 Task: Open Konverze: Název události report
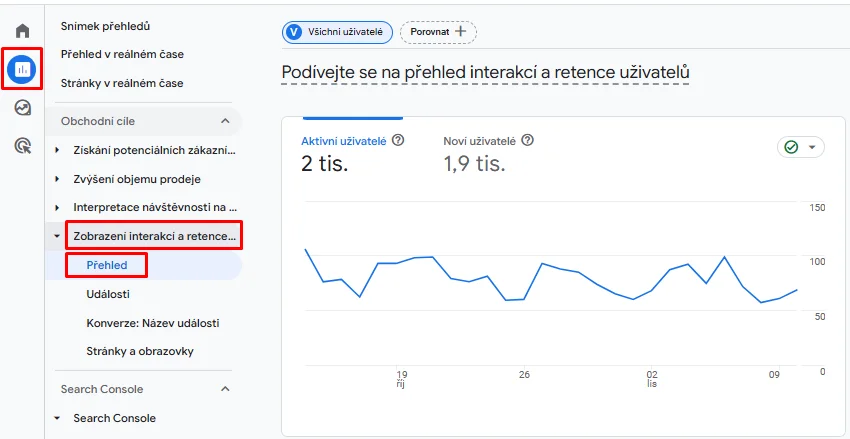pos(153,323)
